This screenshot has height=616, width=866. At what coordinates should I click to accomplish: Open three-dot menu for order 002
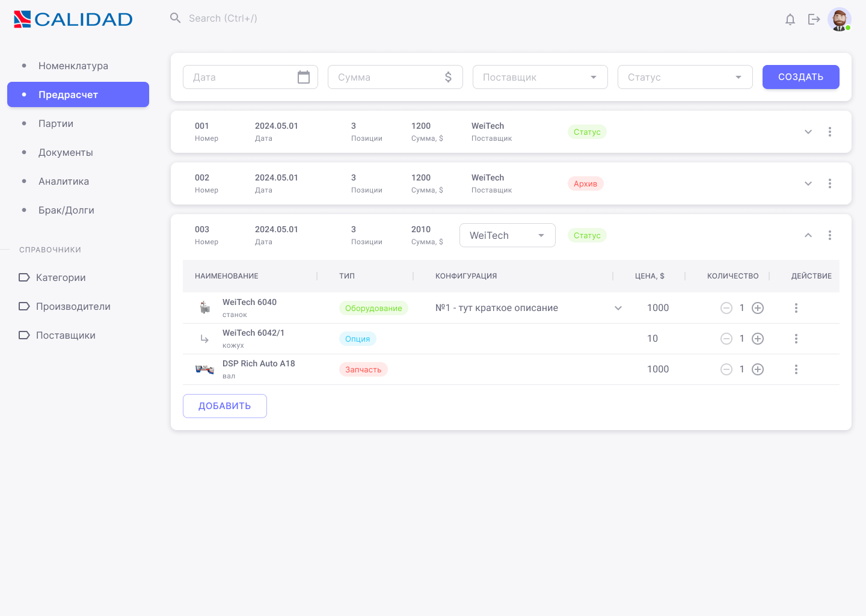coord(830,183)
